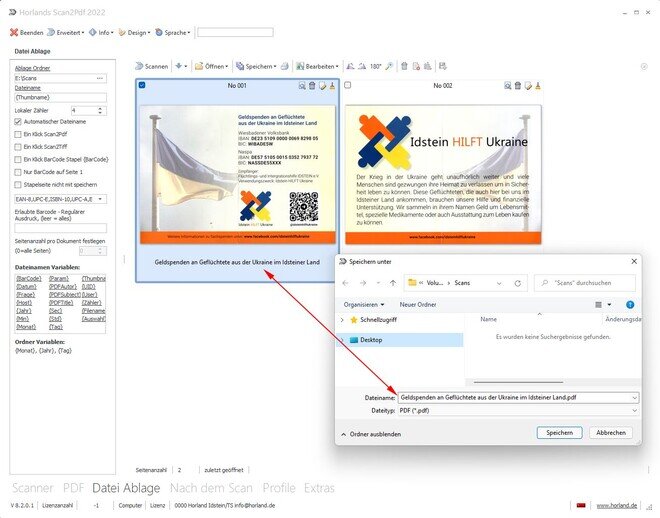Open the Speichern dropdown in toolbar
Screen dimensions: 660x518
point(256,66)
